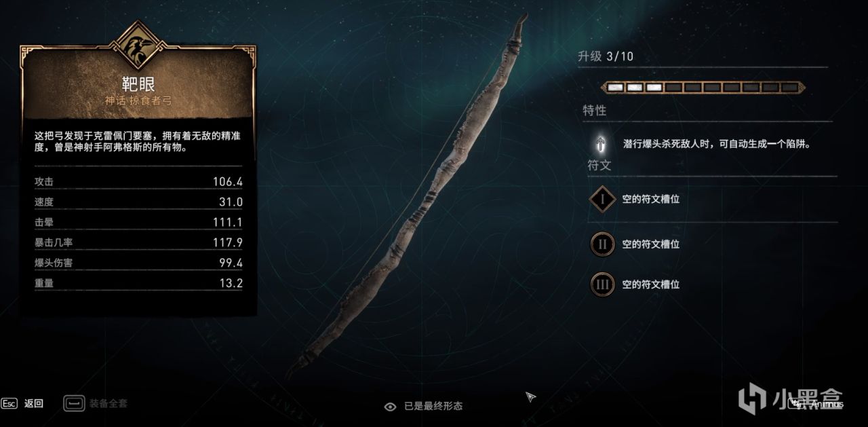868x427 pixels.
Task: Open empty rune slot I label
Action: (x=651, y=200)
